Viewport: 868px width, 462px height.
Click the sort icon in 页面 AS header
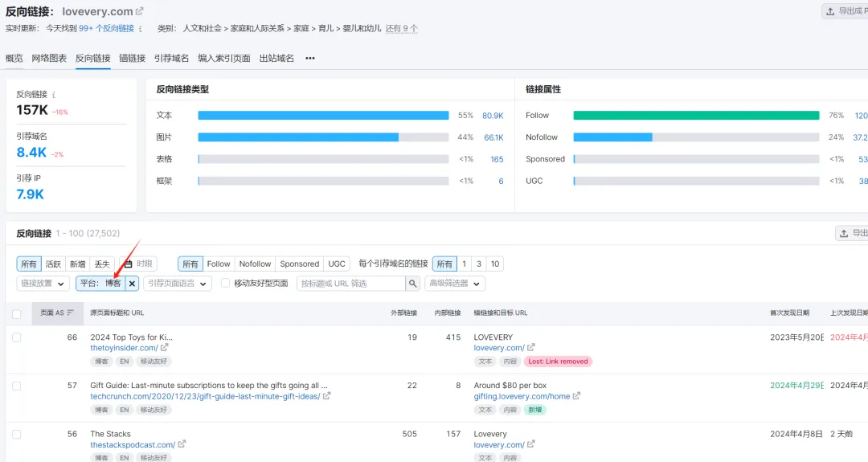pyautogui.click(x=70, y=313)
